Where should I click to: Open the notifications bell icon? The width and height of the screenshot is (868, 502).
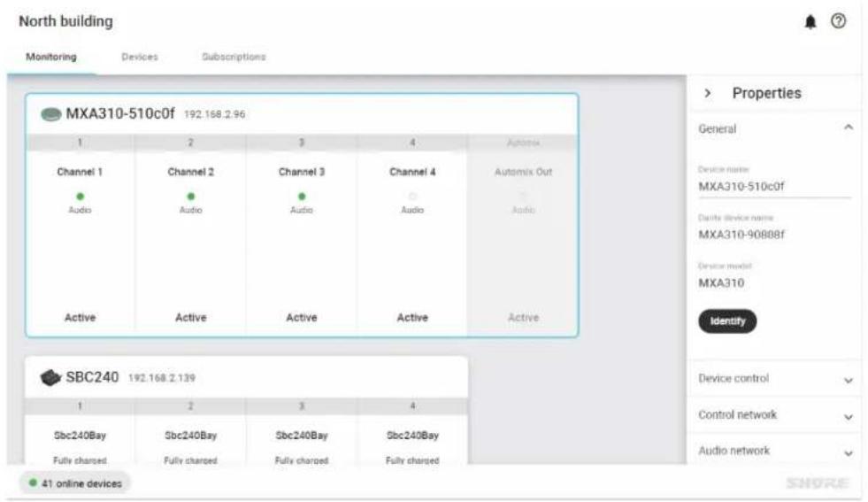810,21
